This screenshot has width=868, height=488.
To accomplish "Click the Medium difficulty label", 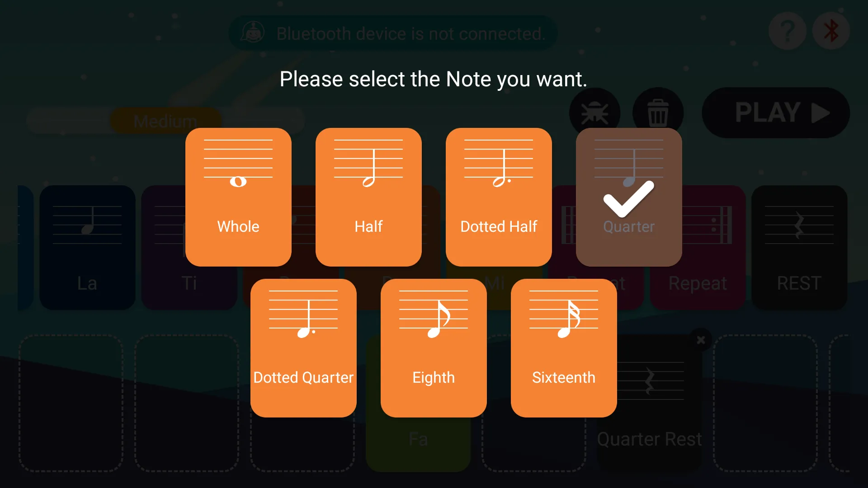I will coord(165,122).
